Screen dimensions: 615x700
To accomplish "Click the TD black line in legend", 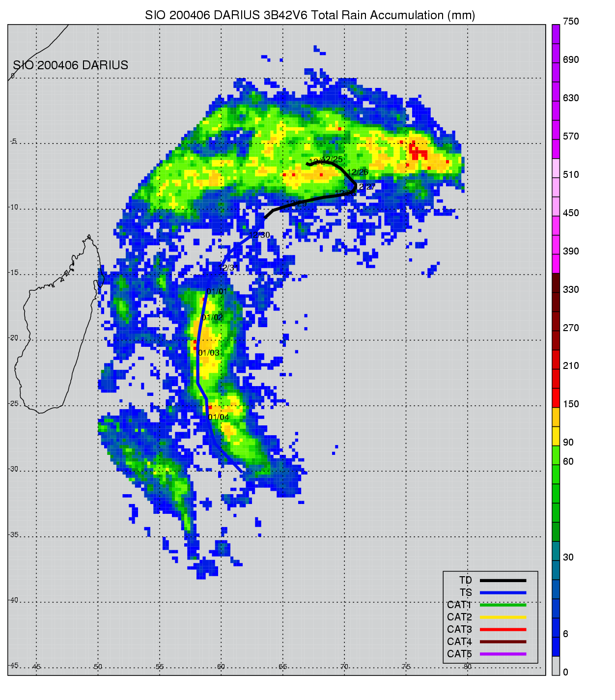I will point(503,580).
